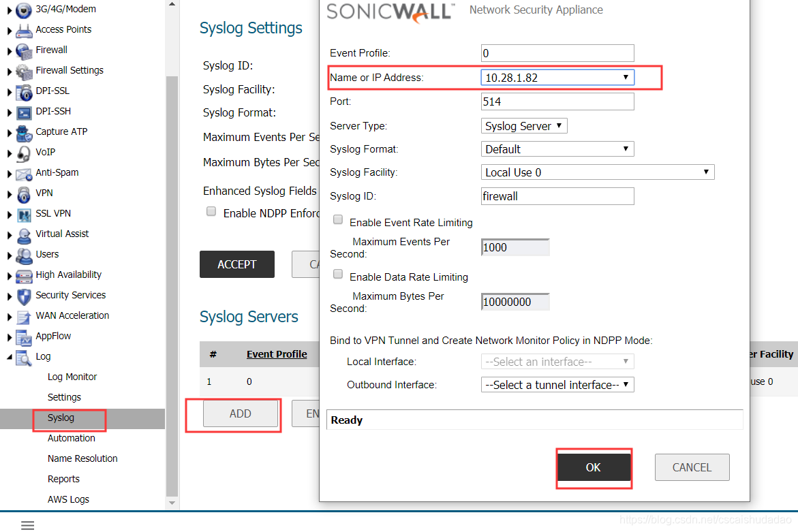Screen dimensions: 798x532
Task: Click the Anti-Spam envelope icon
Action: tap(23, 174)
